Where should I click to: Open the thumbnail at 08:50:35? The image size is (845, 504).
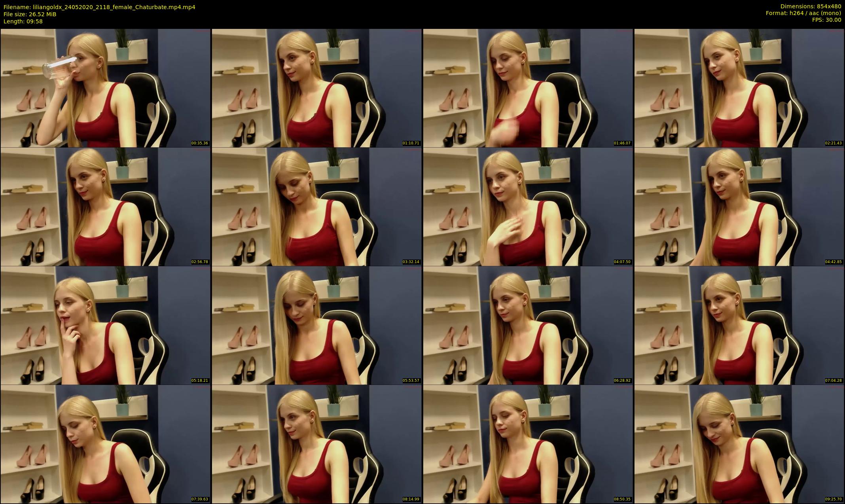click(x=528, y=444)
